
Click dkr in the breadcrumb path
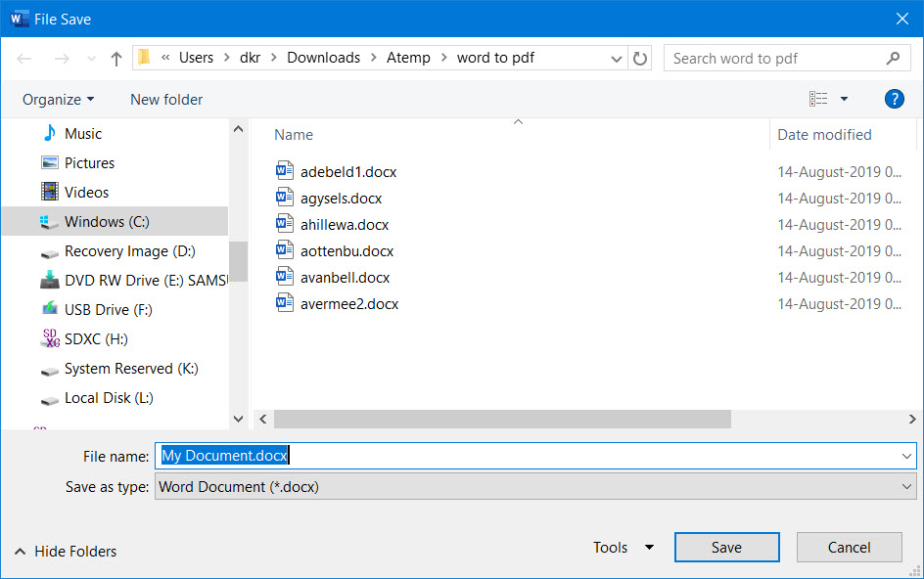click(250, 58)
